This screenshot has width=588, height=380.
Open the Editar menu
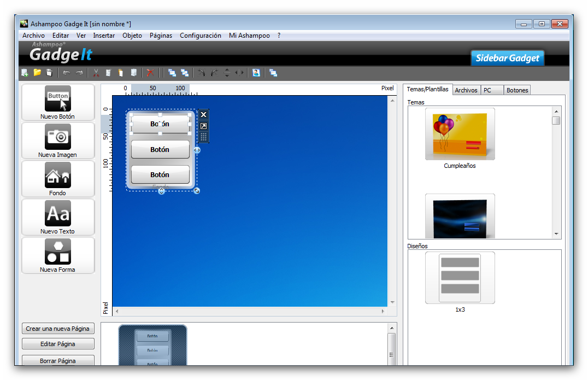(x=61, y=35)
